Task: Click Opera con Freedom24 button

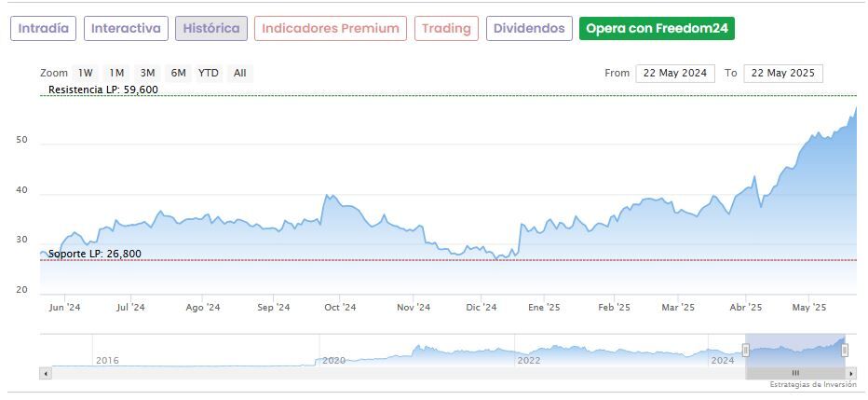Action: tap(657, 28)
